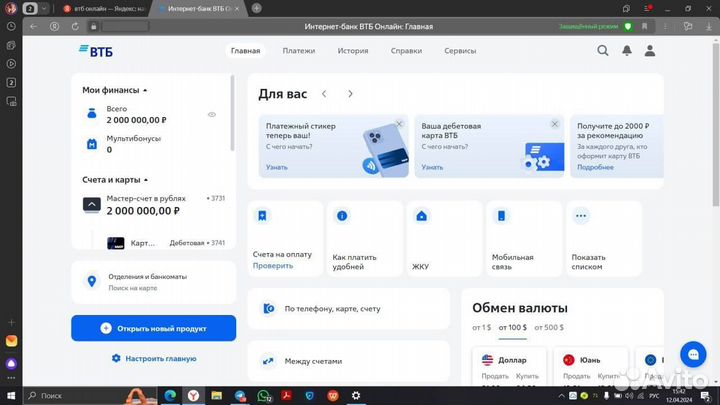The image size is (720, 405).
Task: Hide total balance with eye icon
Action: click(x=212, y=114)
